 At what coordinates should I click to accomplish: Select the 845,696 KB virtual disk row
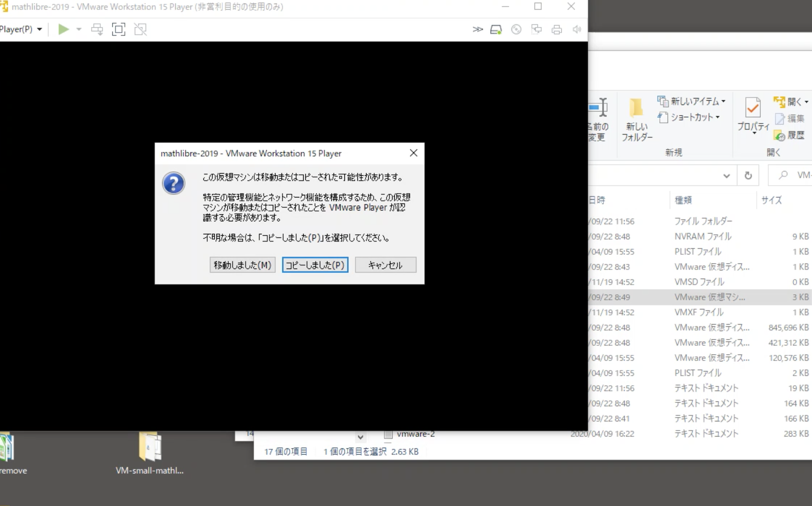coord(700,328)
